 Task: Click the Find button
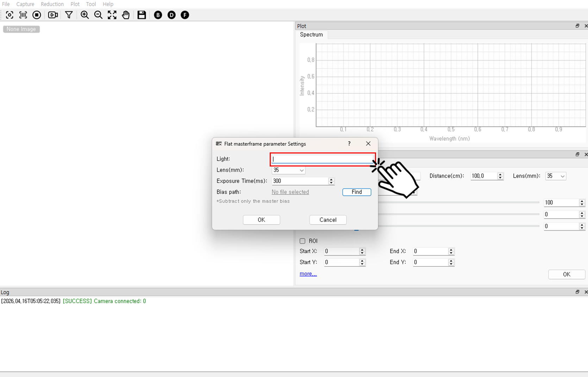coord(357,192)
